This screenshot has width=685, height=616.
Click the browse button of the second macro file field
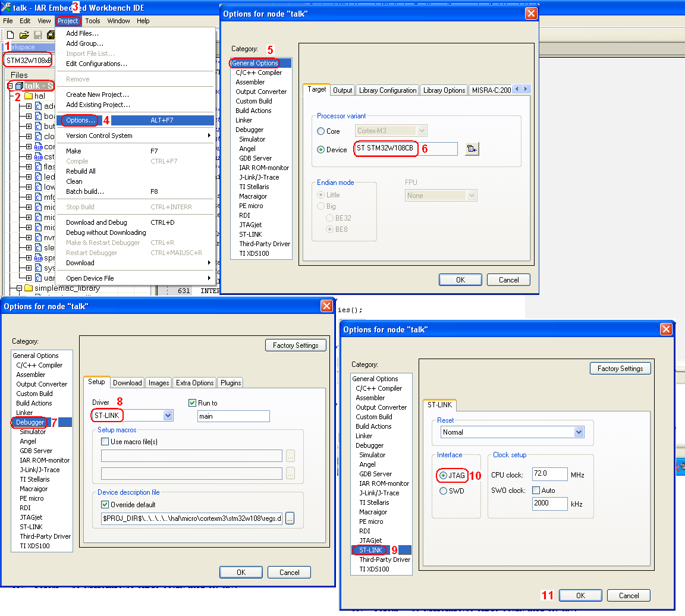pos(291,473)
